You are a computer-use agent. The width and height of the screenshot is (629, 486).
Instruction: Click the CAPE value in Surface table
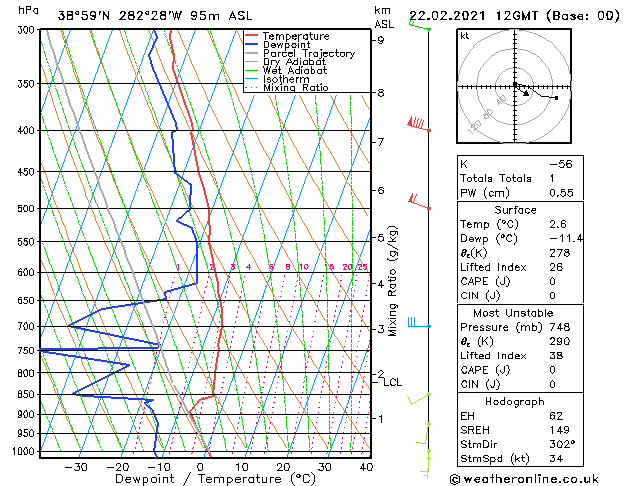[x=552, y=281]
